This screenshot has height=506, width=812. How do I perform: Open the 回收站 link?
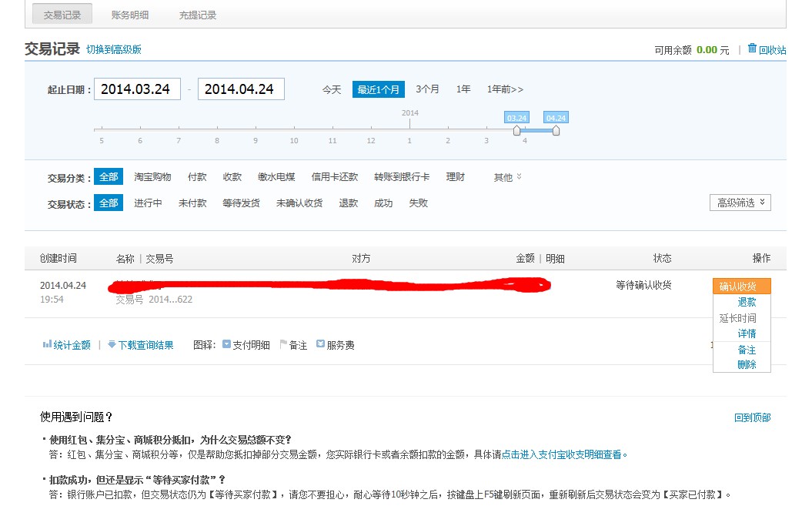click(x=772, y=50)
